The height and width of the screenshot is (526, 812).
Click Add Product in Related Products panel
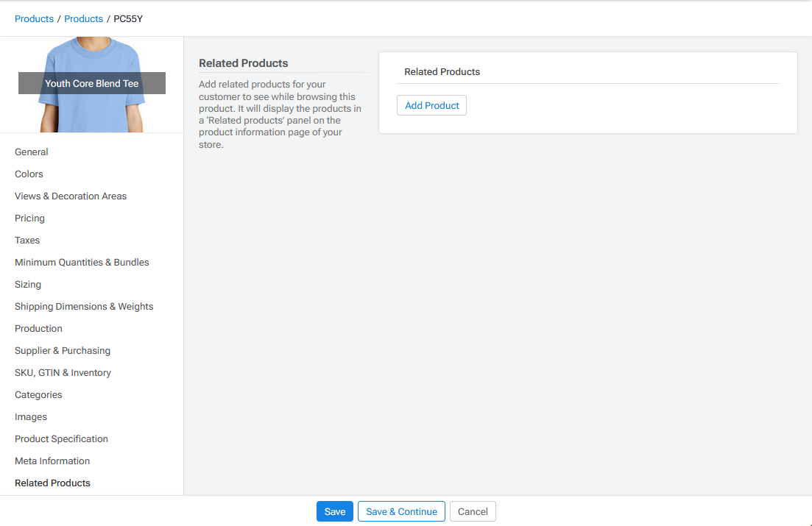point(431,105)
